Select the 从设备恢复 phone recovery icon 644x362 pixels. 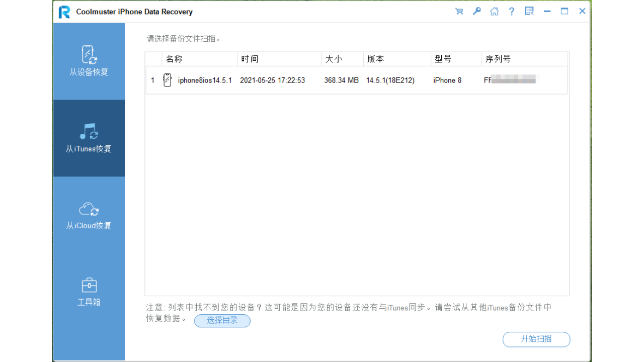pos(89,54)
